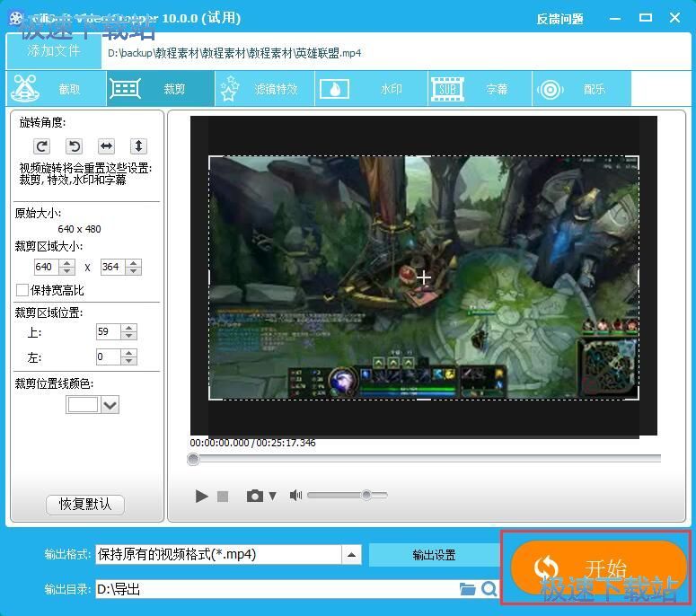Image resolution: width=696 pixels, height=616 pixels.
Task: Increase crop height with up arrow
Action: 133,263
